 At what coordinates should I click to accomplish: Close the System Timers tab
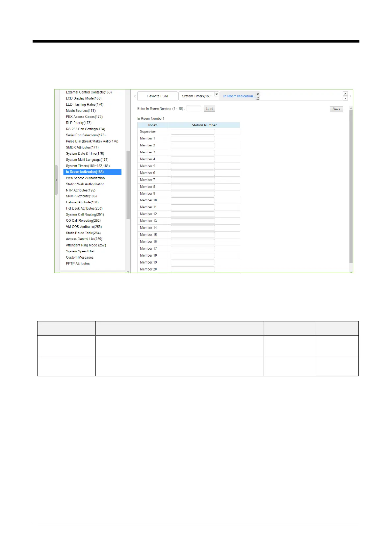(217, 94)
